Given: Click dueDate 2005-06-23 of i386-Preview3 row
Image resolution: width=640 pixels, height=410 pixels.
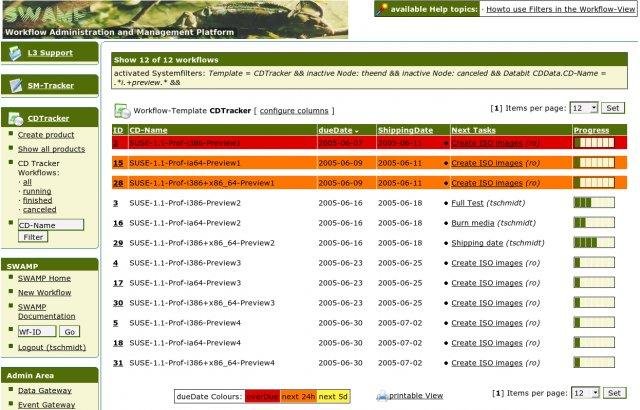Looking at the screenshot, I should (x=340, y=263).
